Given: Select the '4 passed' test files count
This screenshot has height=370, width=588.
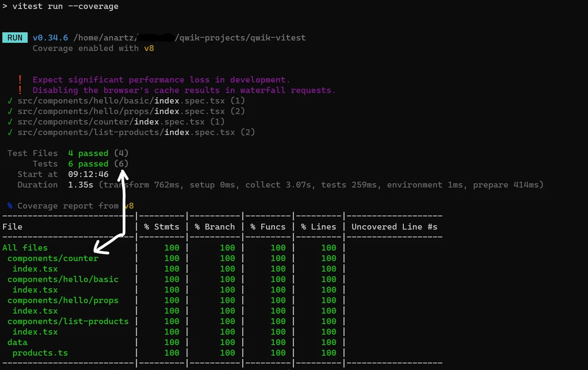Looking at the screenshot, I should [88, 153].
